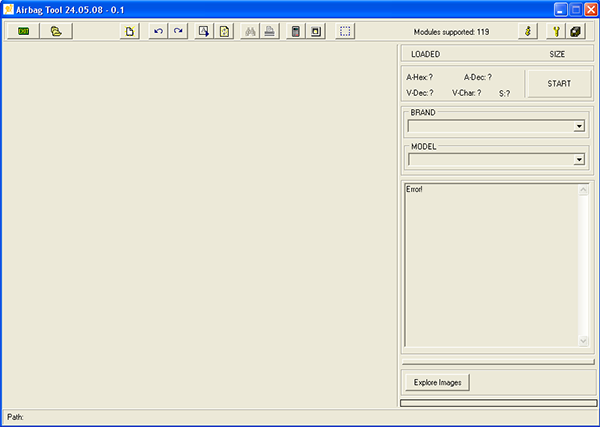Click the V-Char: ? value label
This screenshot has width=600, height=427.
point(467,93)
